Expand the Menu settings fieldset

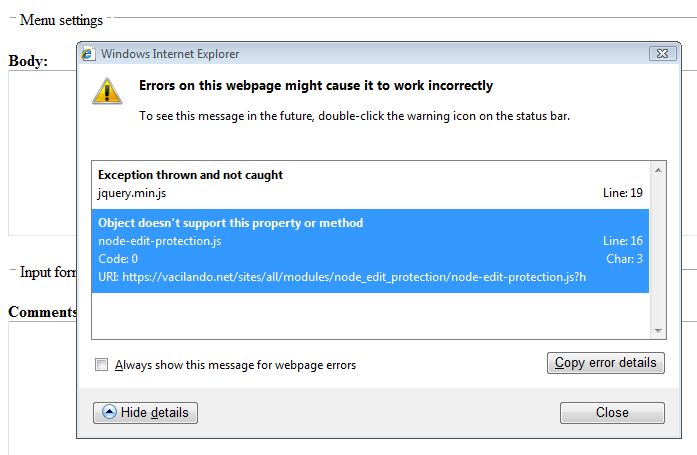pos(61,20)
